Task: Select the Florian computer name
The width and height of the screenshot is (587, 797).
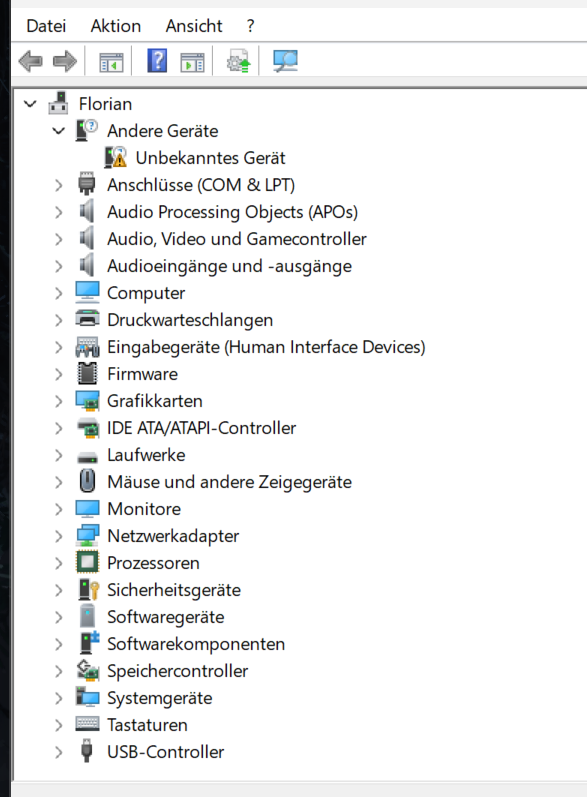Action: coord(105,104)
